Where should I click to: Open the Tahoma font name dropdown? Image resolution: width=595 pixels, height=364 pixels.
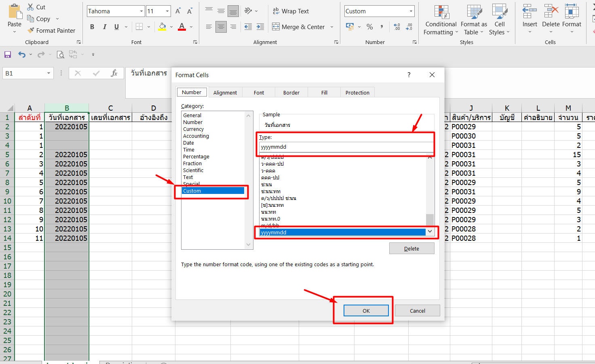pyautogui.click(x=141, y=11)
